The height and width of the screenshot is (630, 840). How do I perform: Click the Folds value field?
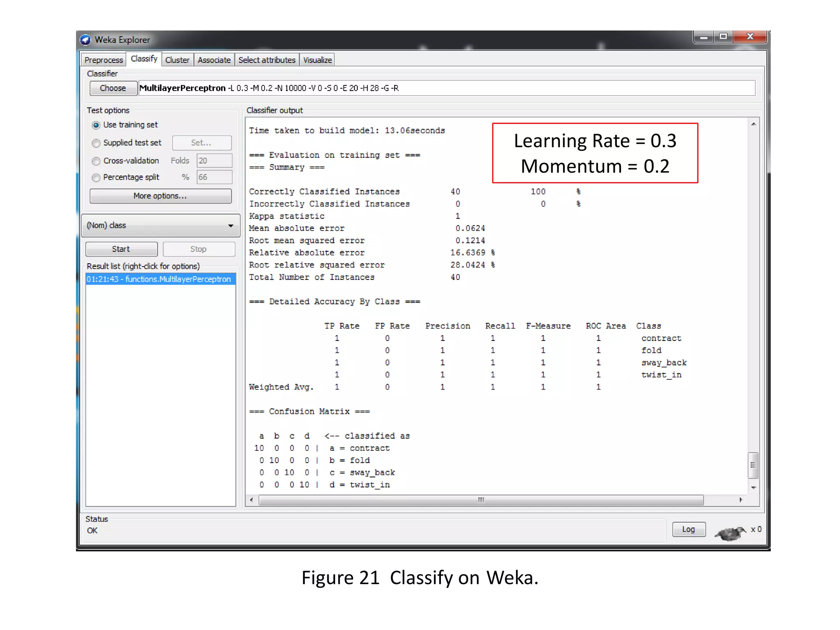[x=215, y=161]
